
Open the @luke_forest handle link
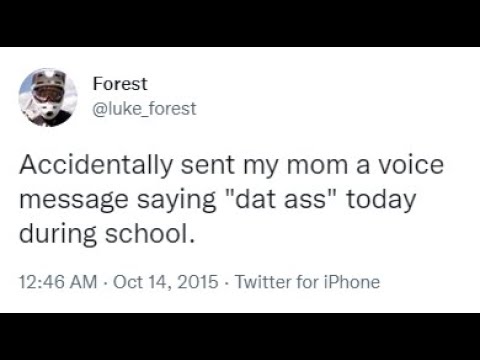coord(144,109)
